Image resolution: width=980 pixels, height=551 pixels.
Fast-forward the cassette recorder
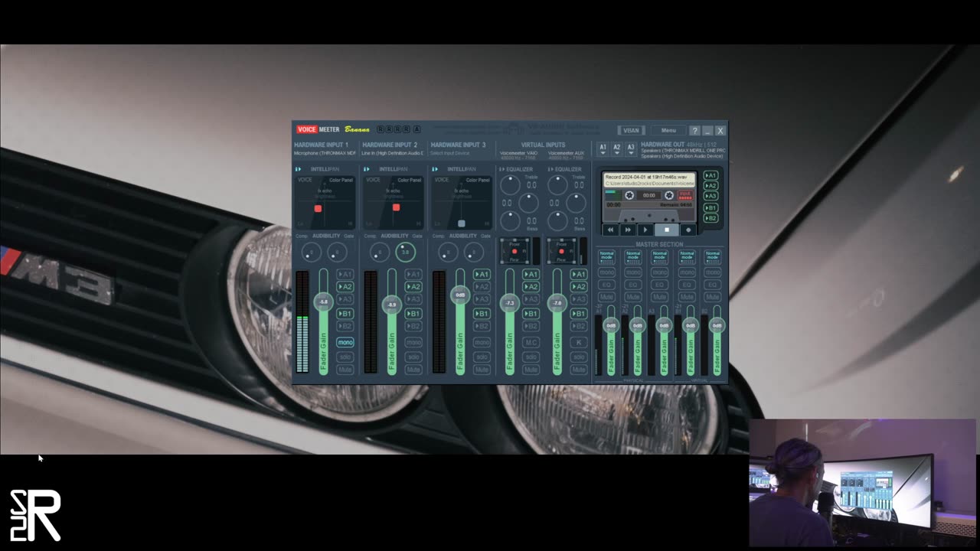pyautogui.click(x=628, y=230)
